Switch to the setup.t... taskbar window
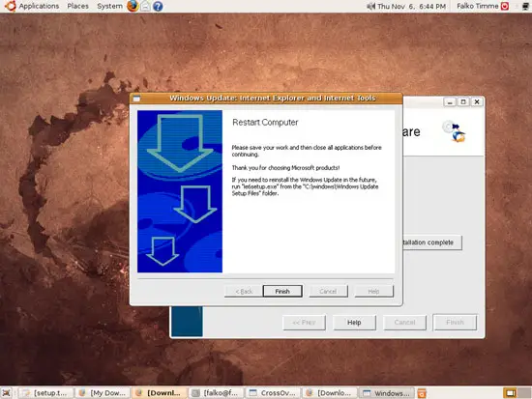Image resolution: width=532 pixels, height=399 pixels. [x=45, y=393]
